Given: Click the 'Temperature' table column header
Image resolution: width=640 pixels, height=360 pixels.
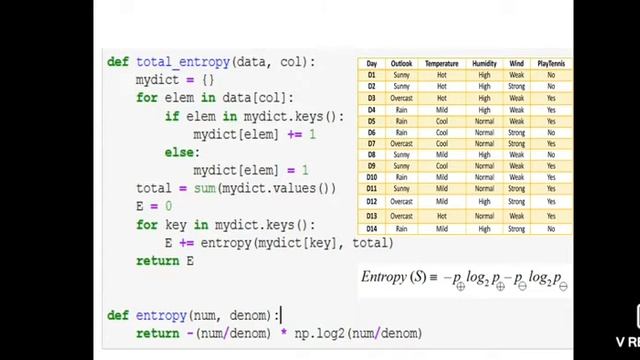Looking at the screenshot, I should tap(442, 64).
